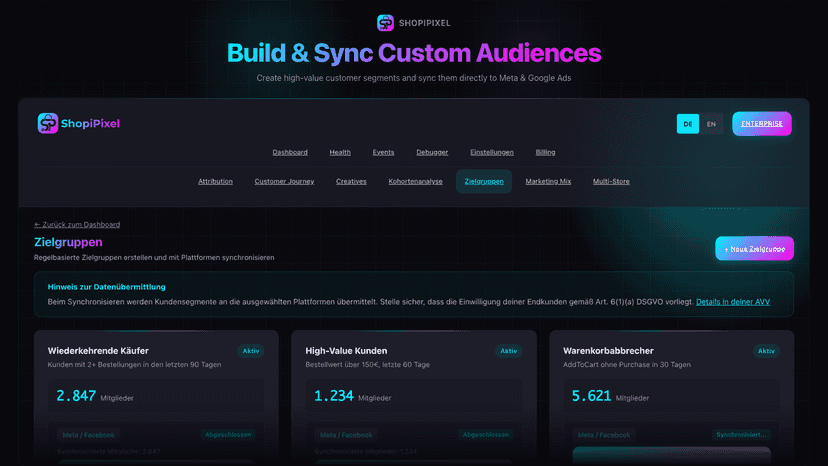Switch language to DE

pyautogui.click(x=688, y=124)
